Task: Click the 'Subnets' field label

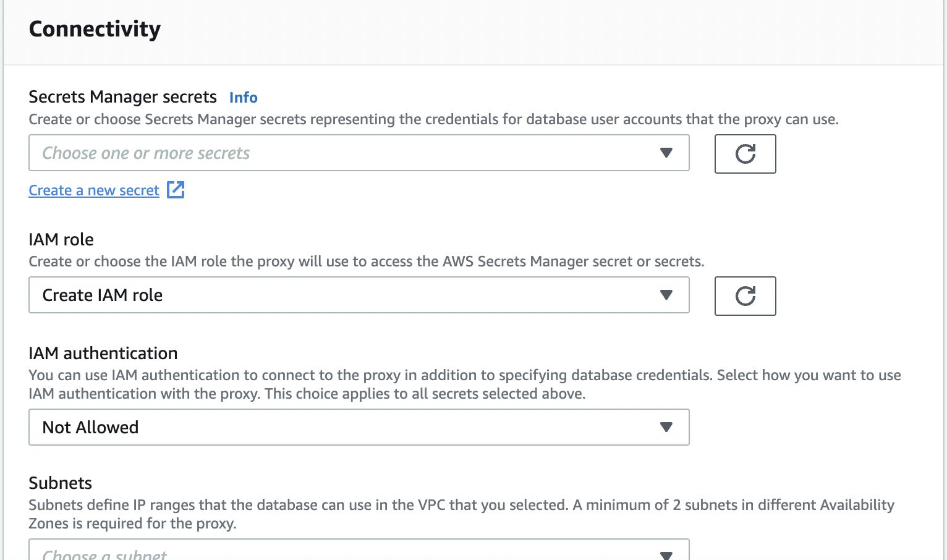Action: pos(60,483)
